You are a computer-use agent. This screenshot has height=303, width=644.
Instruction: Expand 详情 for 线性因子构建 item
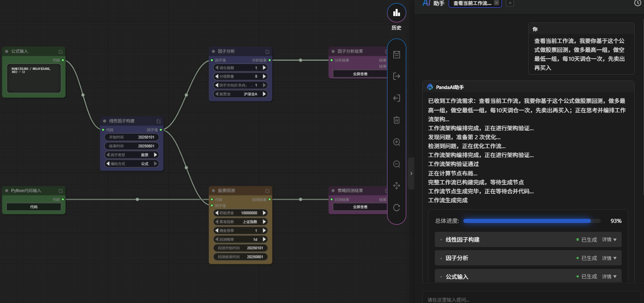[x=609, y=240]
